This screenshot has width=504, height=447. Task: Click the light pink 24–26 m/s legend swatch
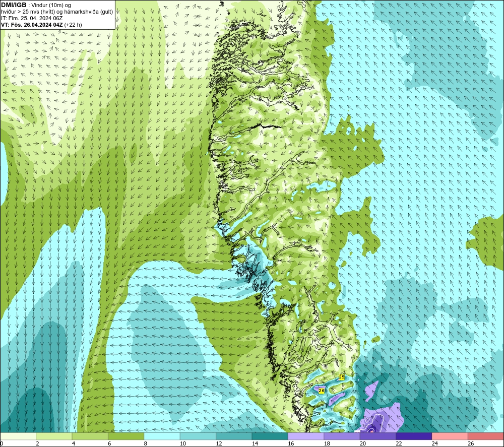click(x=450, y=436)
